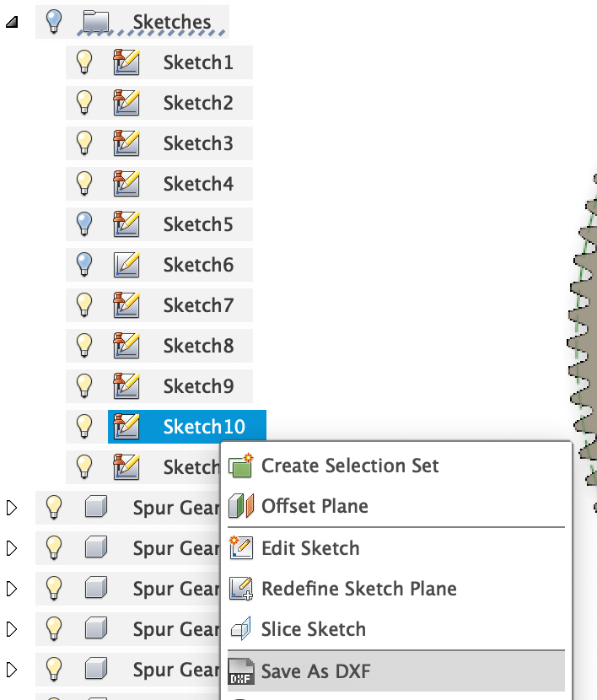This screenshot has width=597, height=700.
Task: Expand the first Spur Gear component
Action: (x=11, y=508)
